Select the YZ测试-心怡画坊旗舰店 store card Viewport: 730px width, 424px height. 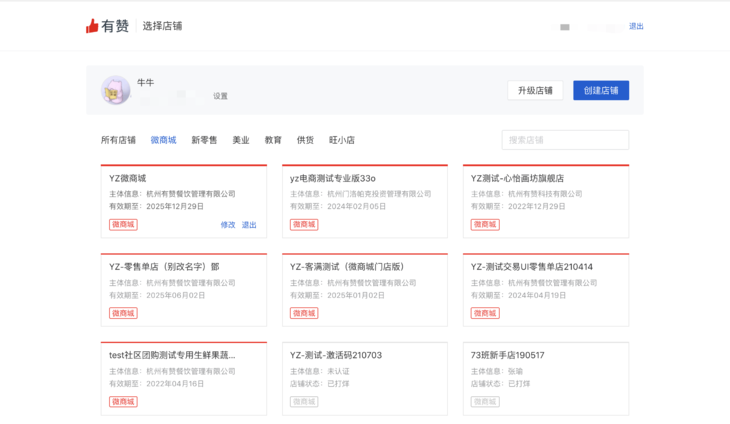545,200
